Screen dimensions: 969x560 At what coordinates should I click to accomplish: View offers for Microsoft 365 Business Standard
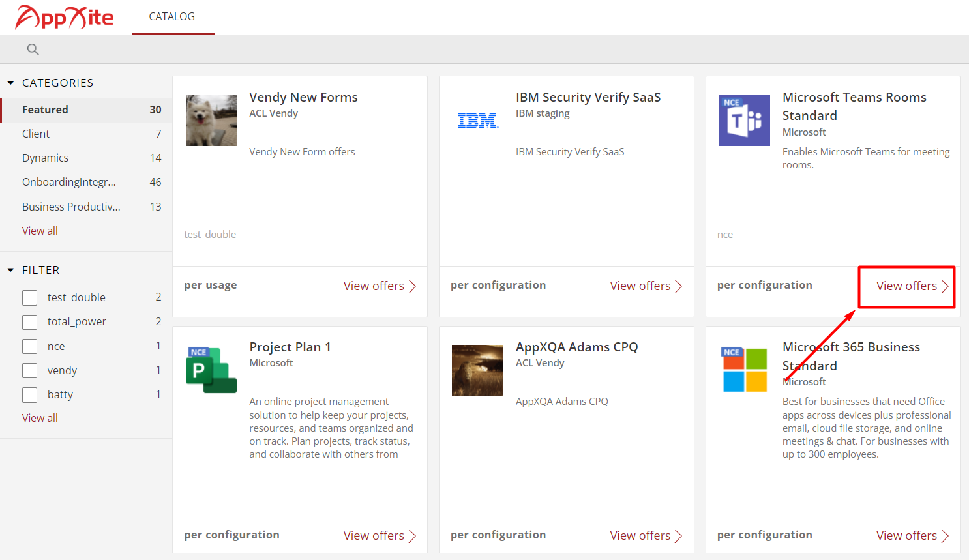912,536
